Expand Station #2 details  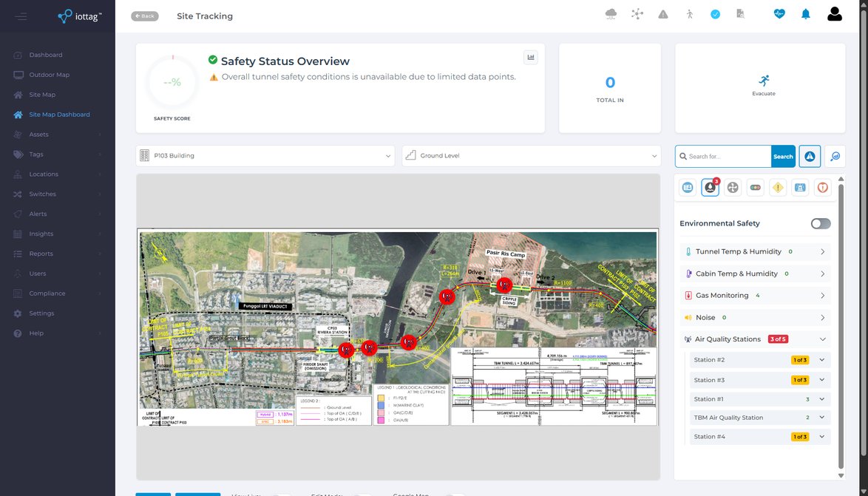coord(760,360)
